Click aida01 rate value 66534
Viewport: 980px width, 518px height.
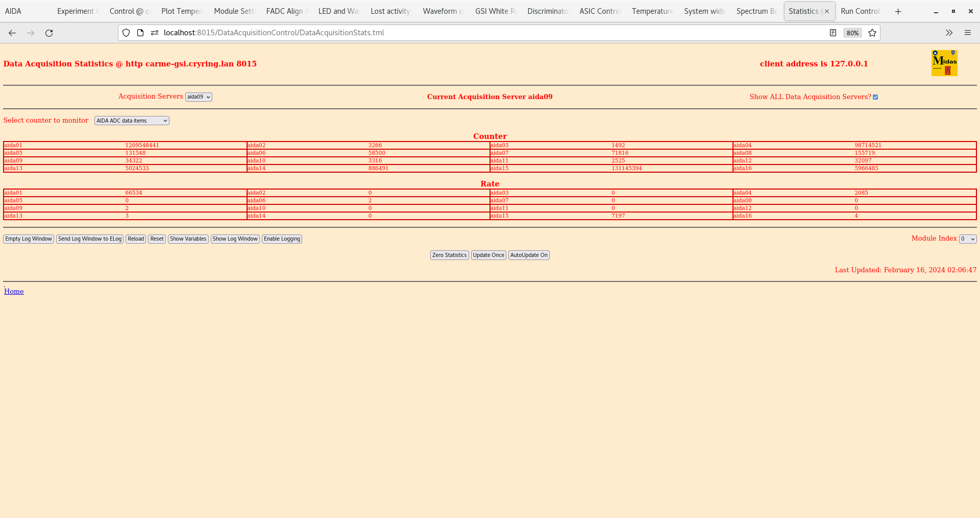(x=134, y=193)
